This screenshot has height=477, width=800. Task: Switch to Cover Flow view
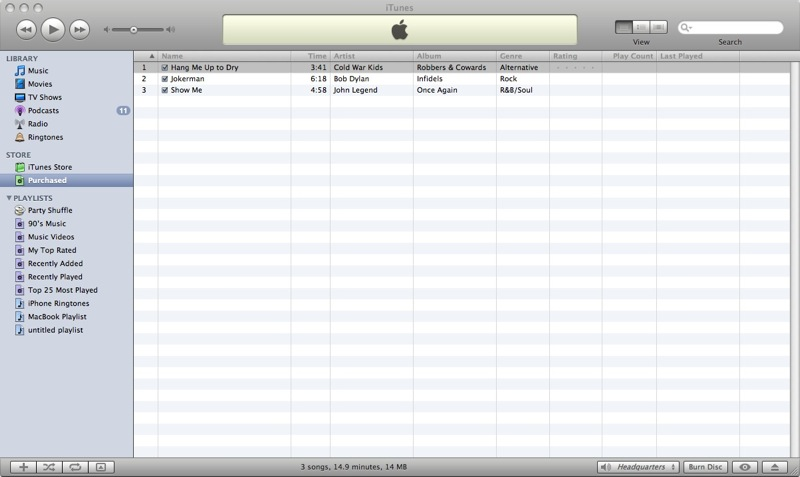click(x=659, y=27)
